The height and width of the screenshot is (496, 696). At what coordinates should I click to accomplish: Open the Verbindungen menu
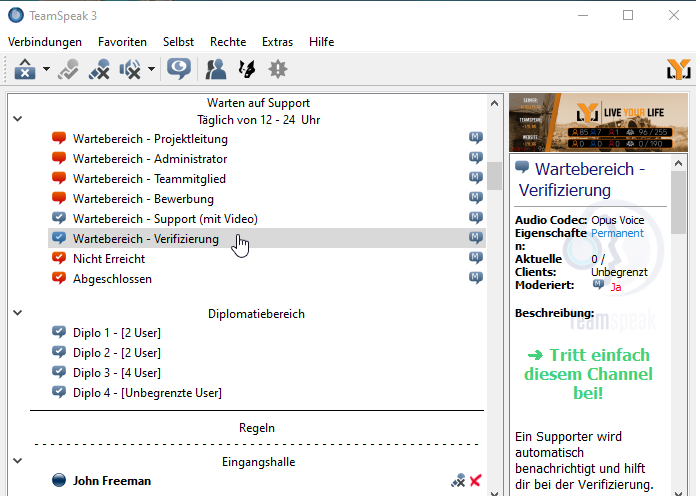coord(45,42)
